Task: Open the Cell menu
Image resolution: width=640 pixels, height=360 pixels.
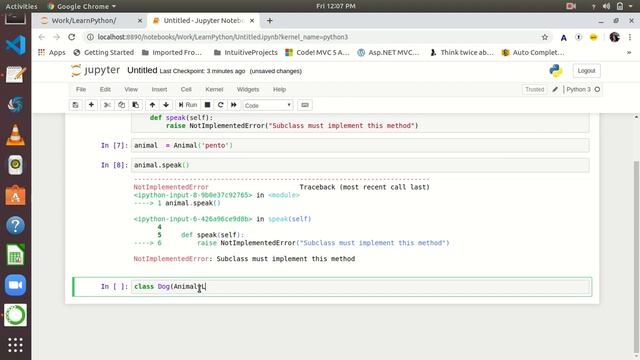Action: [186, 89]
